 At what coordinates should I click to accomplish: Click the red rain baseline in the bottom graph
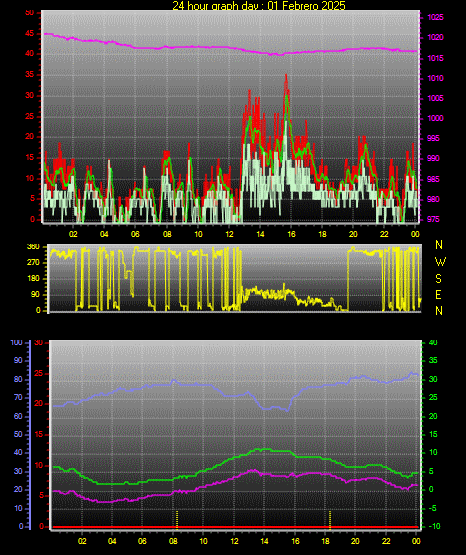(x=235, y=527)
